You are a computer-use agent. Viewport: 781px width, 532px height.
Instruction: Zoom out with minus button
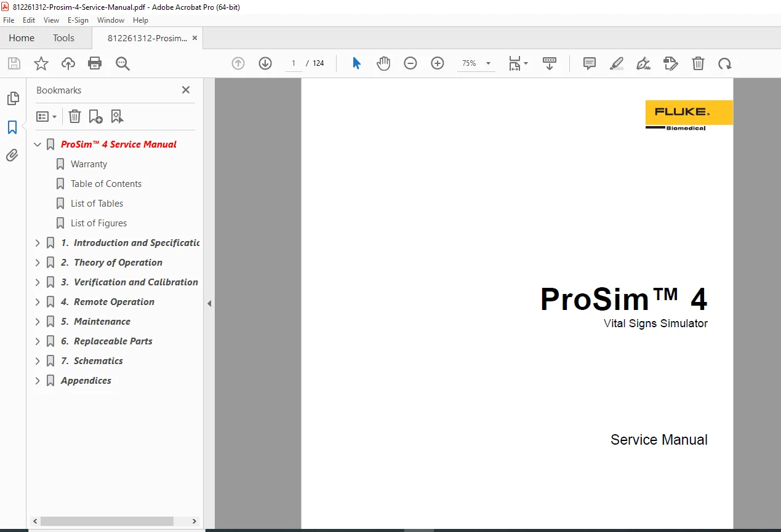[411, 63]
